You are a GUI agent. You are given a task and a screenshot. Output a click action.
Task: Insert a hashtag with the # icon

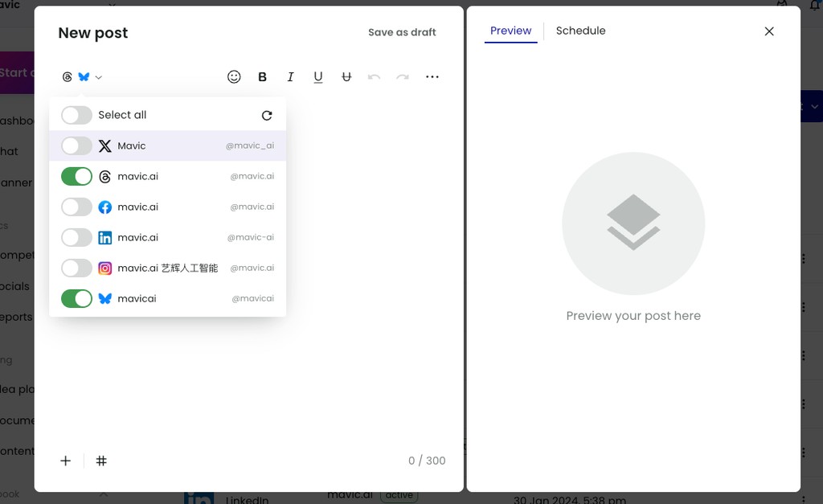pos(101,461)
